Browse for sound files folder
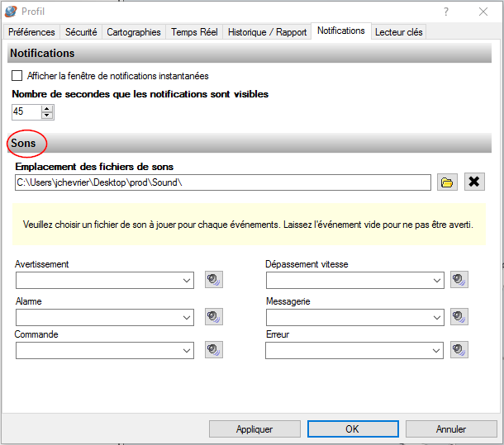This screenshot has width=504, height=445. pyautogui.click(x=447, y=182)
